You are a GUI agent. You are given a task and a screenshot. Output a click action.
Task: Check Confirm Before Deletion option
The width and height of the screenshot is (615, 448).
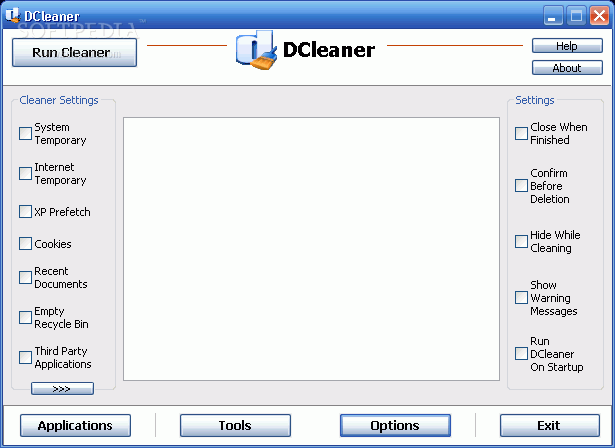521,186
